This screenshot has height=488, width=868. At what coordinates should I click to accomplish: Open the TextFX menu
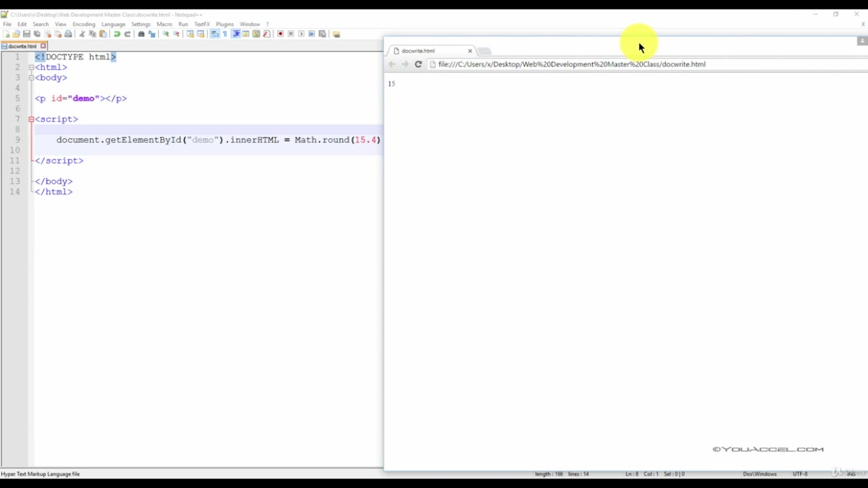[x=202, y=24]
